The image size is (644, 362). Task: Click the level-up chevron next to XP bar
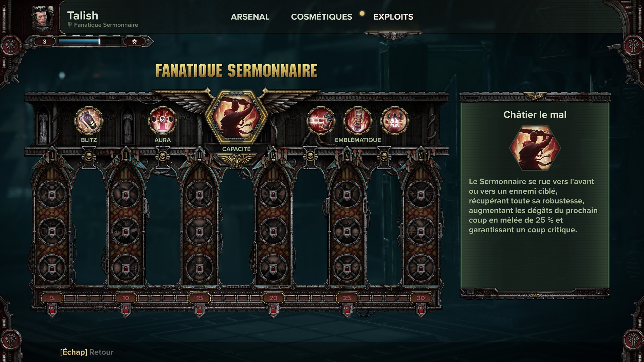tap(135, 42)
